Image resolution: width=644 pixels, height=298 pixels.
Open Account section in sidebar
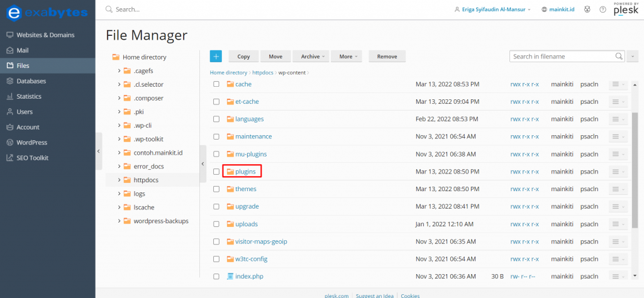coord(48,127)
